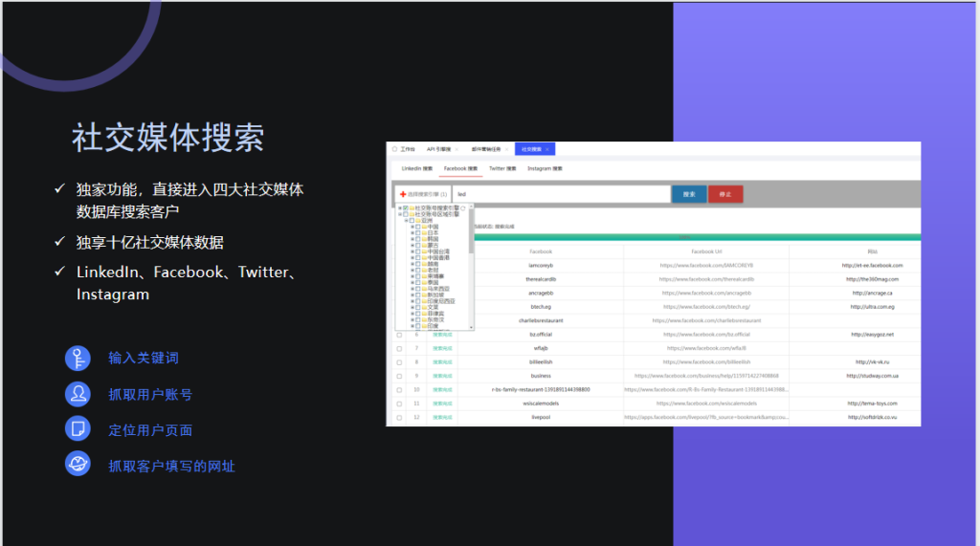This screenshot has width=980, height=546.
Task: Click the blue 搜索 button
Action: pyautogui.click(x=688, y=194)
